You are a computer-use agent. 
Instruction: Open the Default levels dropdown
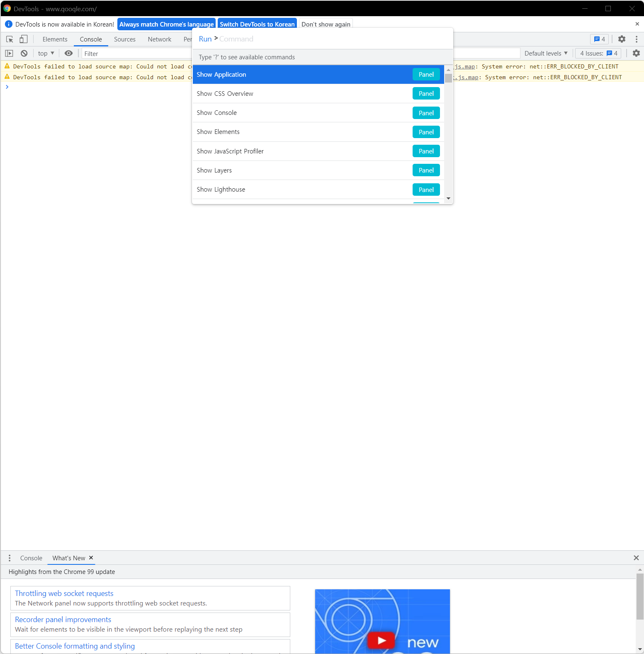[x=546, y=53]
